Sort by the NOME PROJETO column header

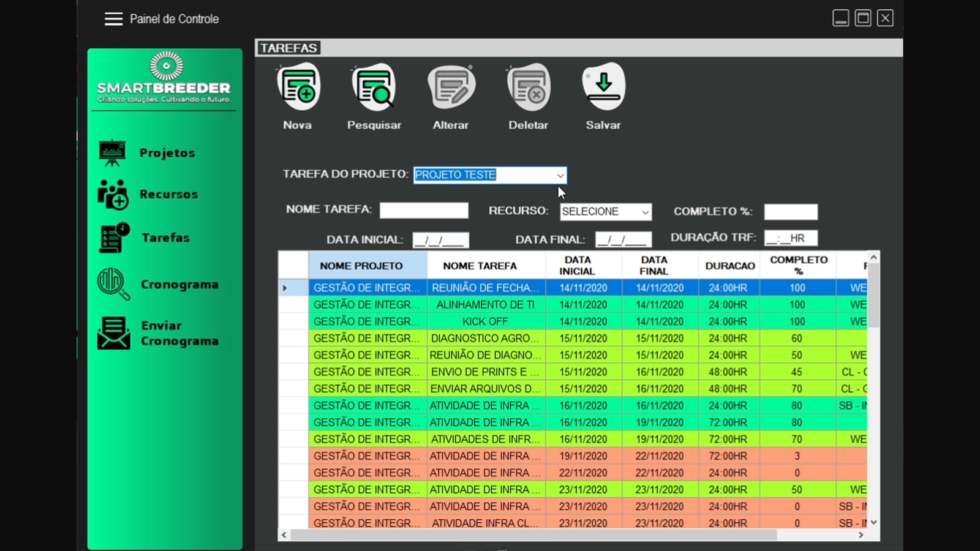tap(367, 266)
